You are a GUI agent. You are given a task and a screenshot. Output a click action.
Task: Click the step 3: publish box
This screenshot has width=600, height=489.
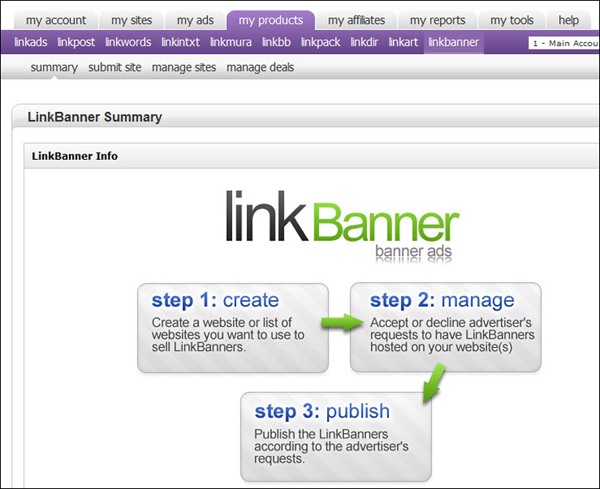336,437
